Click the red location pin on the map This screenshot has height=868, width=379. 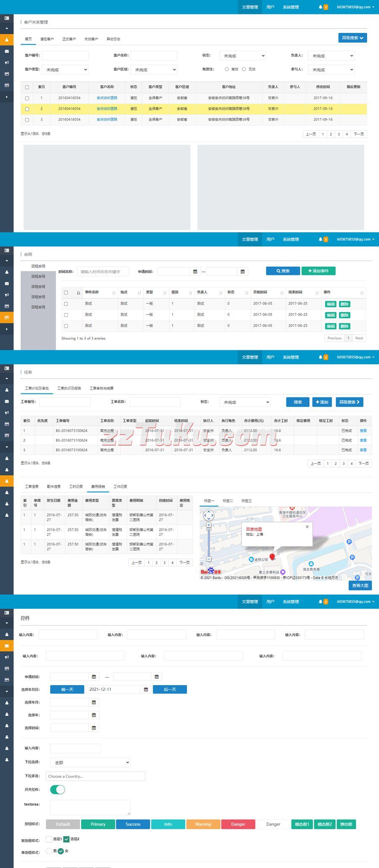click(272, 557)
